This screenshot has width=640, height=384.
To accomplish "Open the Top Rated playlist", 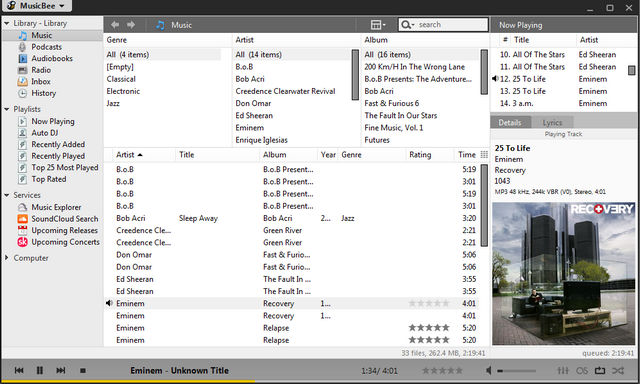I will (x=49, y=179).
